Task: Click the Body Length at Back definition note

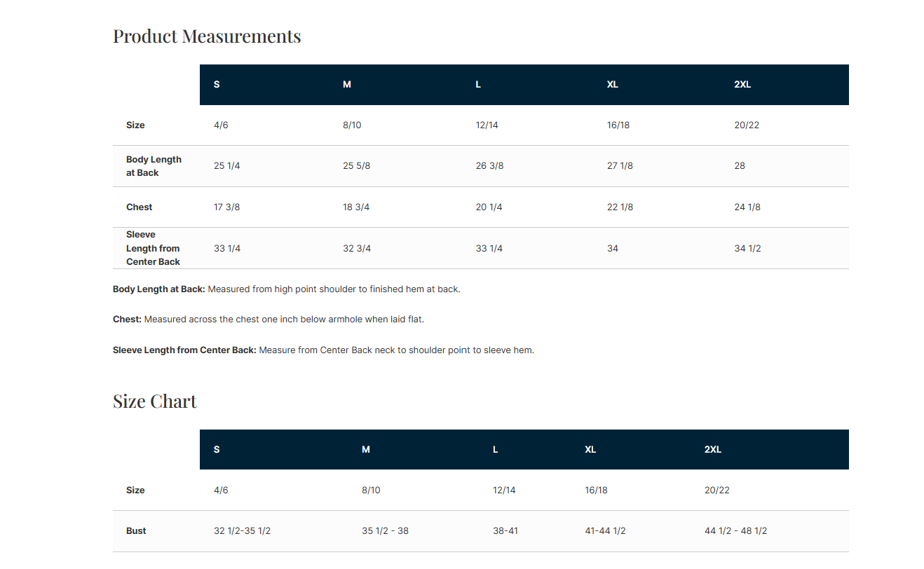Action: point(287,289)
